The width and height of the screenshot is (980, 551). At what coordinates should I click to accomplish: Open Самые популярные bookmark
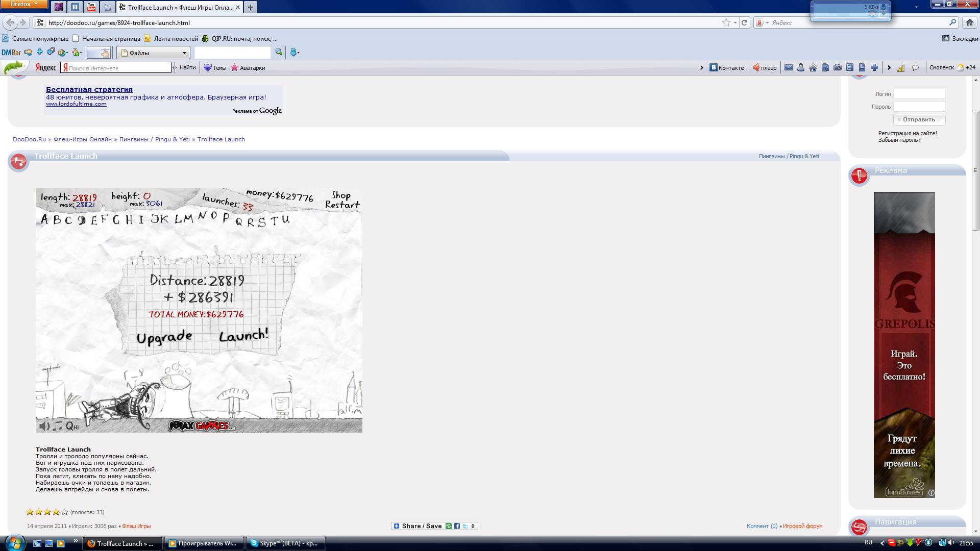pyautogui.click(x=35, y=38)
